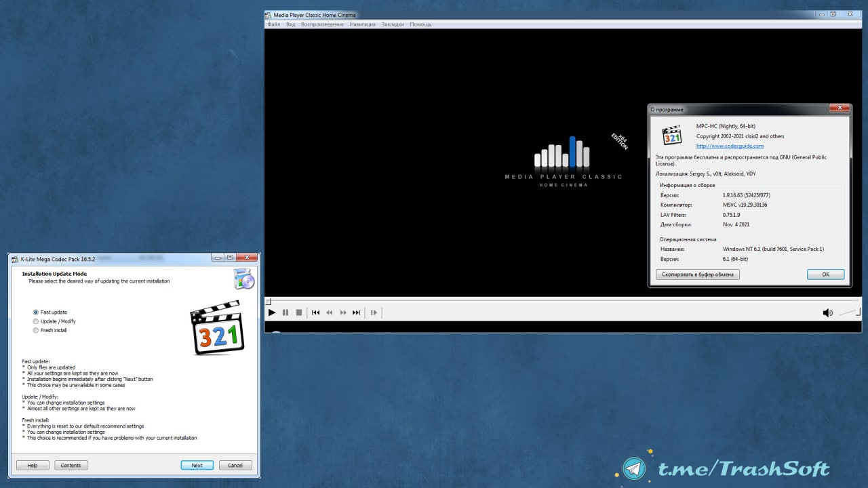868x488 pixels.
Task: Click the version value 1.9.16.63 (52425f077)
Action: (746, 195)
